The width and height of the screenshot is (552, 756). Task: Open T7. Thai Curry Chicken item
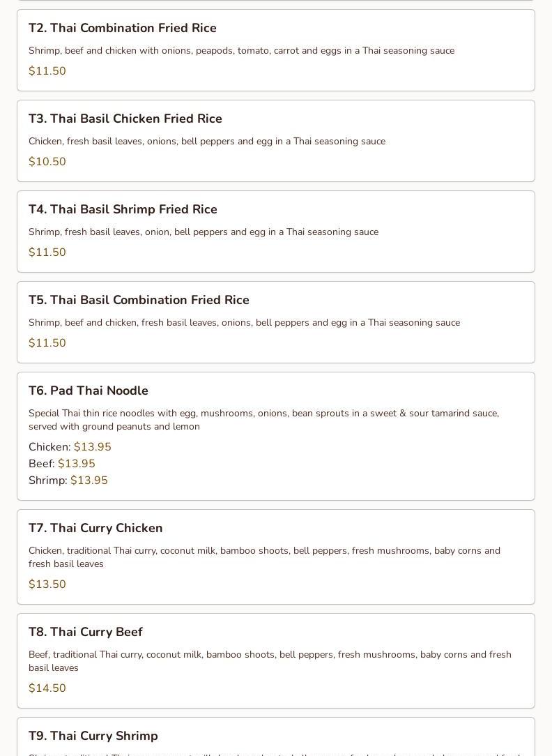pos(276,557)
